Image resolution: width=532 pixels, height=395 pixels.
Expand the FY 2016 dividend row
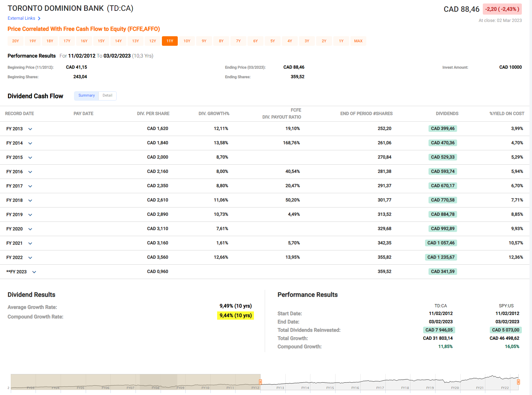coord(30,172)
